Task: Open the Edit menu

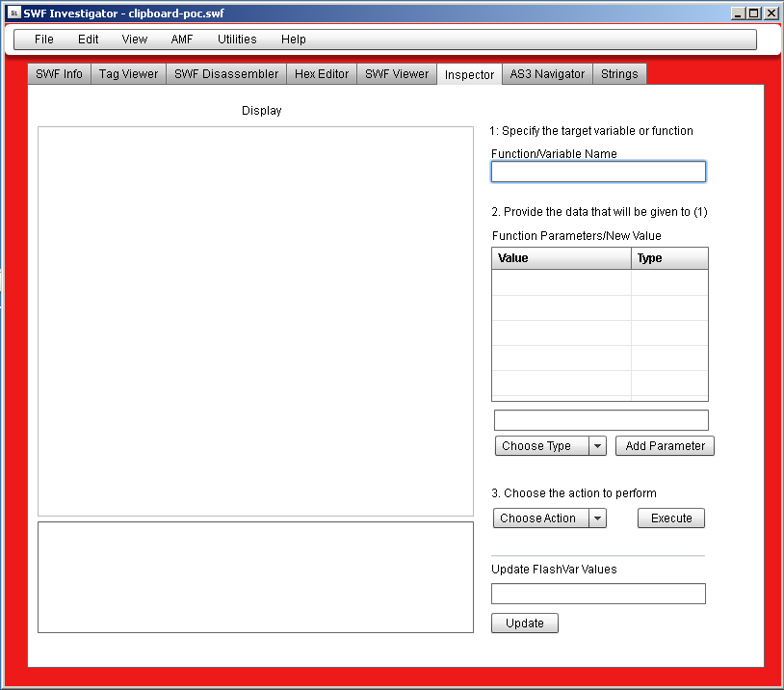Action: coord(89,40)
